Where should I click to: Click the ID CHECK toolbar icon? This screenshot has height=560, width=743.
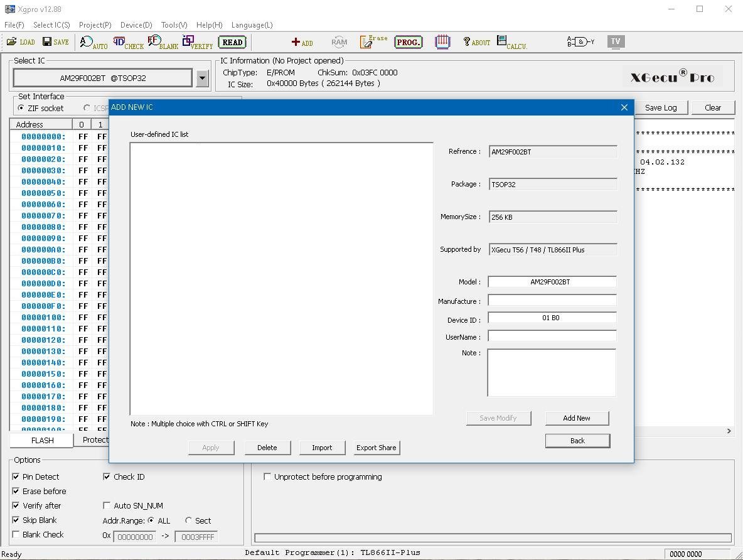point(129,43)
